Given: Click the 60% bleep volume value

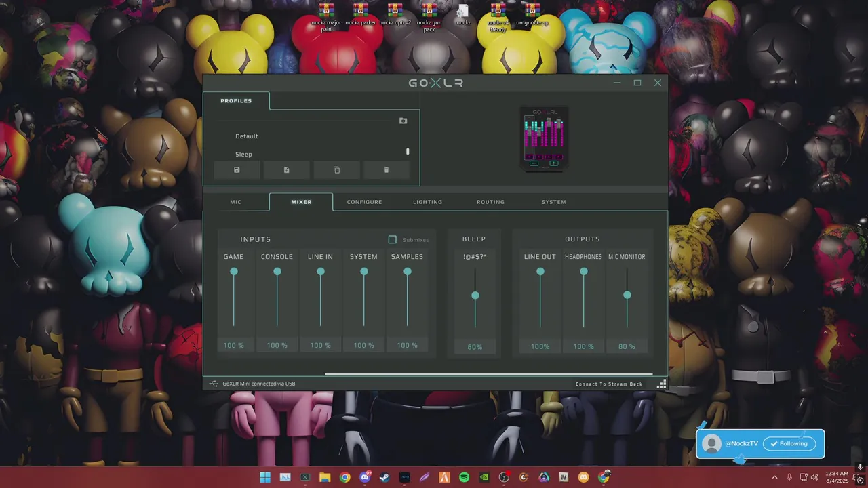Looking at the screenshot, I should pos(475,347).
